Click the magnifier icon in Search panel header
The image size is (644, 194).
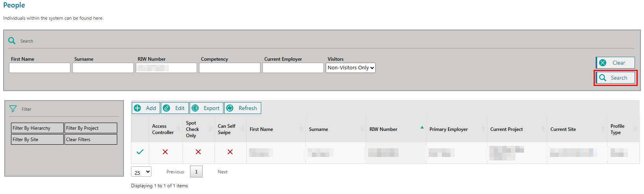12,41
